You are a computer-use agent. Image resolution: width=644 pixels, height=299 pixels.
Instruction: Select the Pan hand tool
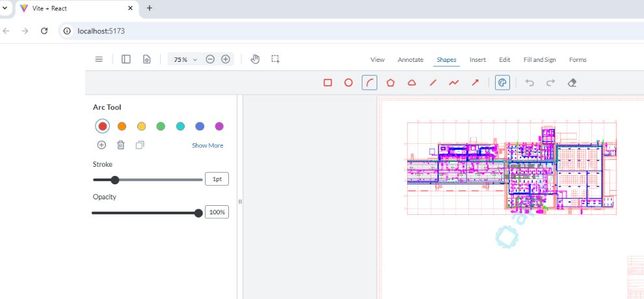point(255,59)
